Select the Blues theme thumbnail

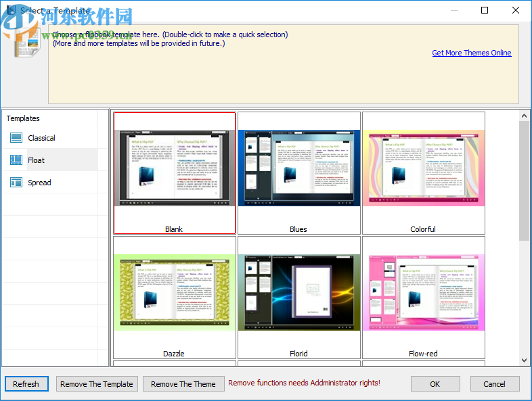click(299, 168)
